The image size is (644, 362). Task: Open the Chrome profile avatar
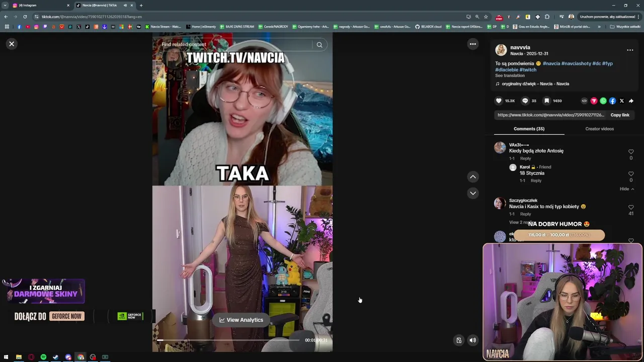click(x=571, y=17)
